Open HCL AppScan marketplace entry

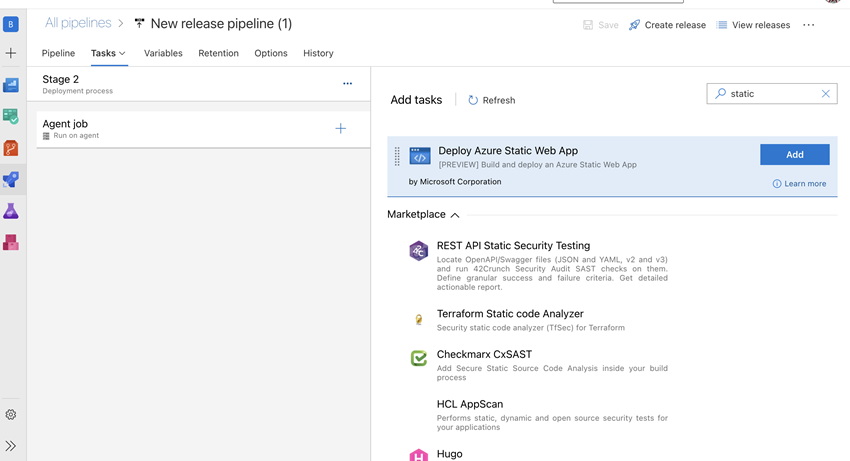[x=470, y=405]
